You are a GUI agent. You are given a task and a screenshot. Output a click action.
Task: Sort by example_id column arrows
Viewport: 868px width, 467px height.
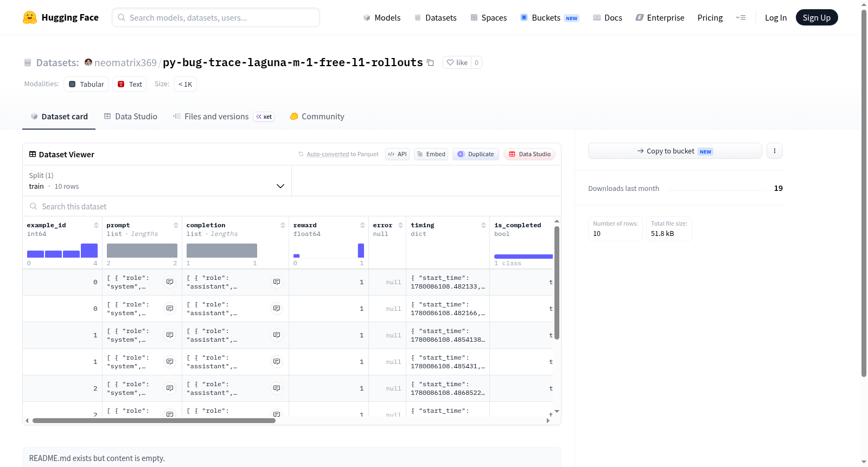pyautogui.click(x=96, y=225)
